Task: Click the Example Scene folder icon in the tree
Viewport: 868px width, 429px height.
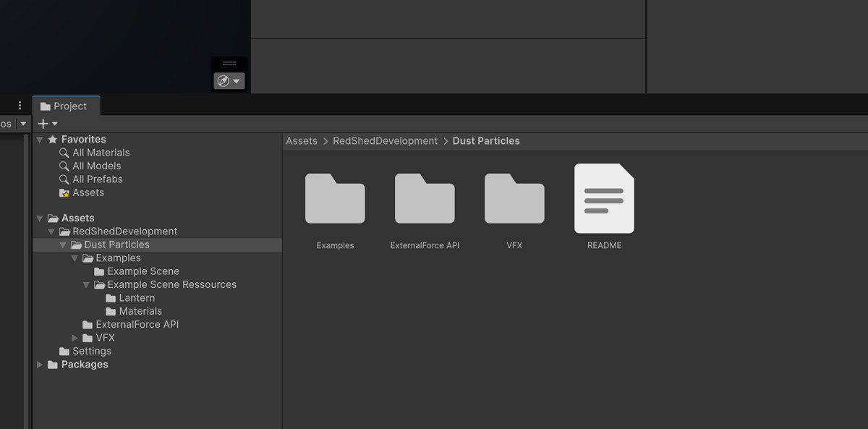Action: click(x=98, y=271)
